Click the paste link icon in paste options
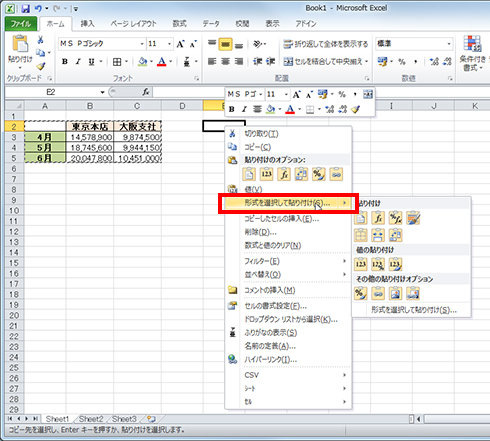Viewport: 490px width, 441px height. [x=336, y=174]
